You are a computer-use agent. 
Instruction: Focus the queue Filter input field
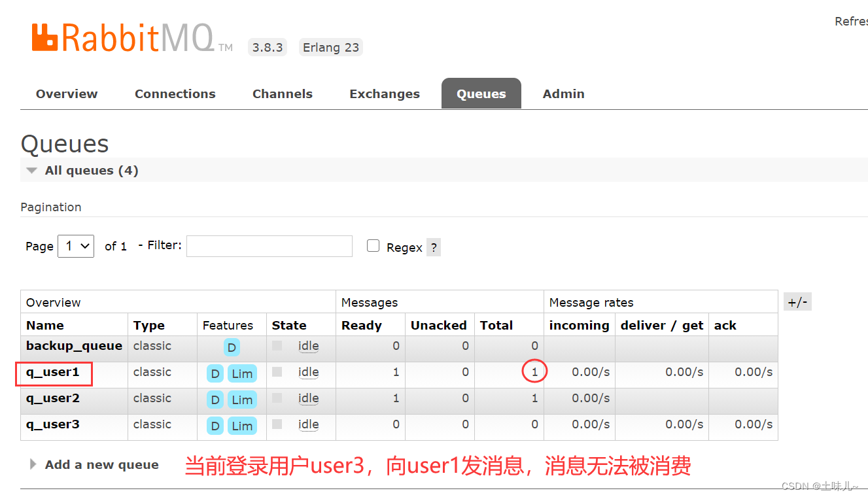click(x=269, y=246)
